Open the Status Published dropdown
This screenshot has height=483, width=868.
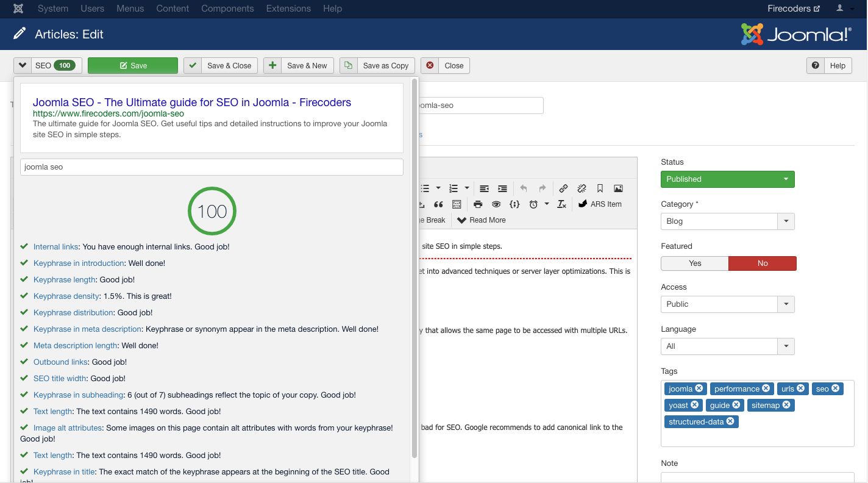[x=728, y=179]
